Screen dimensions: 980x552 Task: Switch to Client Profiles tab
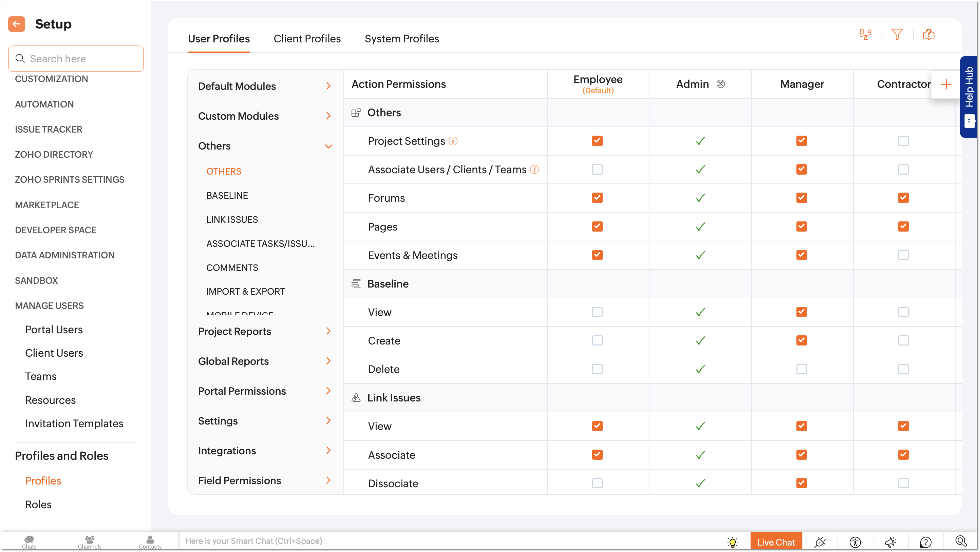[307, 39]
